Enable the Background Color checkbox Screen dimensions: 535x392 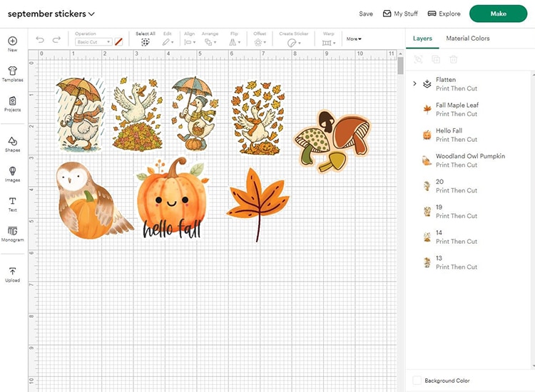417,381
